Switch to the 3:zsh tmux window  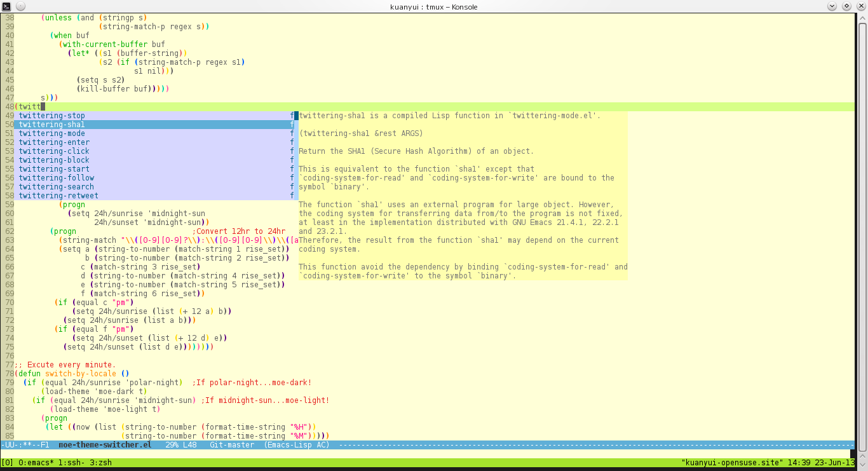100,463
